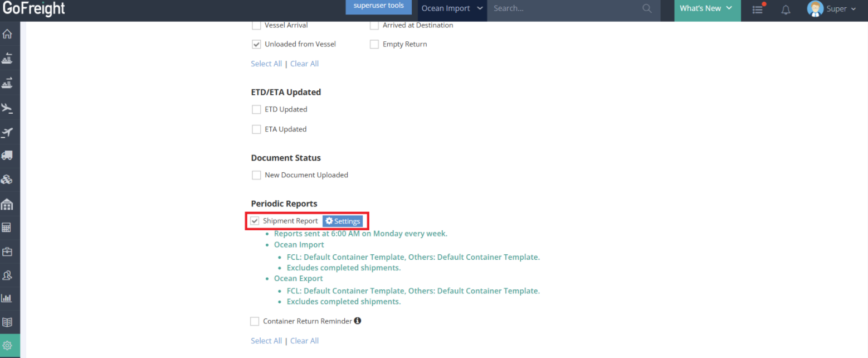The image size is (868, 358).
Task: Enable the ETD Updated checkbox
Action: tap(256, 109)
